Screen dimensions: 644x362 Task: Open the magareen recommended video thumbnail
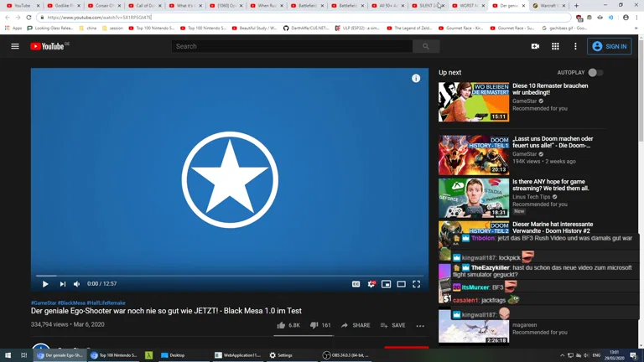click(x=474, y=326)
